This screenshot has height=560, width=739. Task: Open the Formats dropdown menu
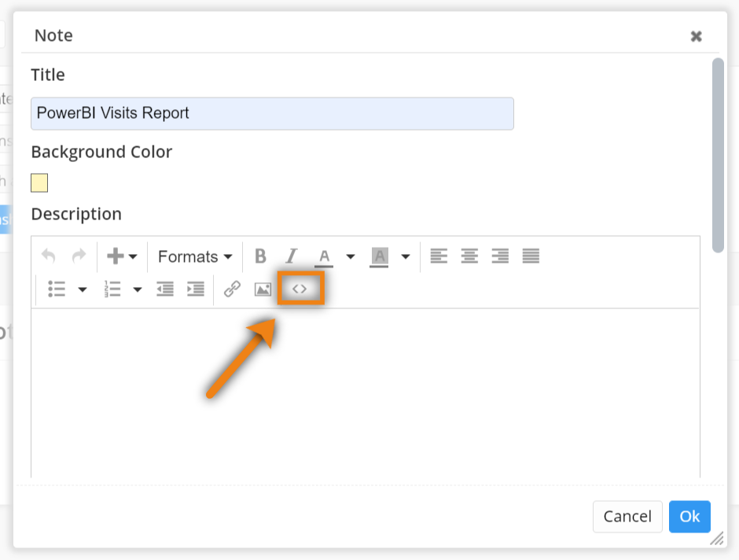pos(195,256)
